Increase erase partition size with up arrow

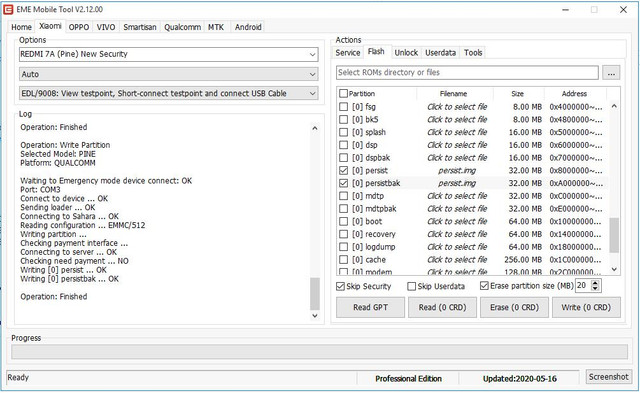coord(596,283)
